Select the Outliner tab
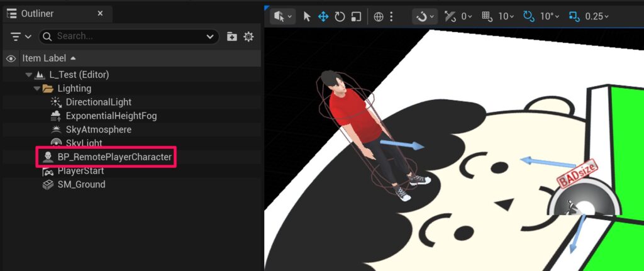 [x=38, y=14]
